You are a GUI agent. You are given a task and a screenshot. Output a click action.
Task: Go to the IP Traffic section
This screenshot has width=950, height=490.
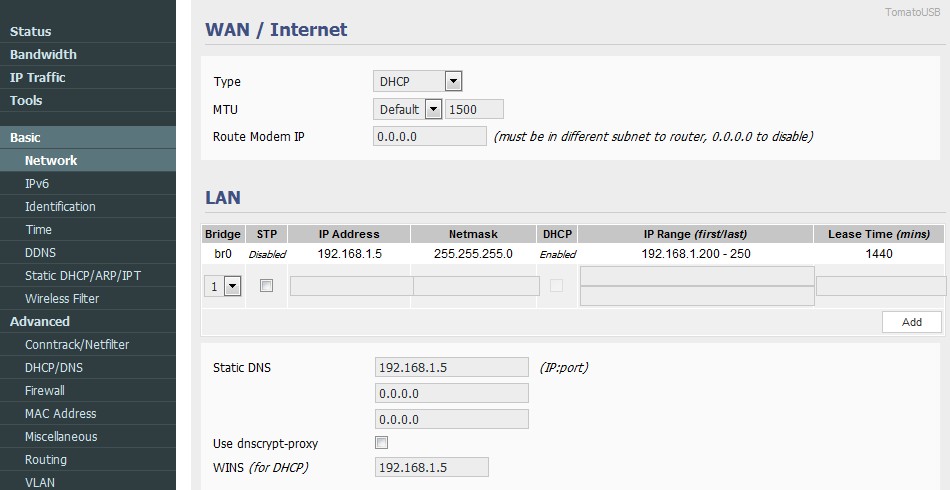tap(38, 77)
